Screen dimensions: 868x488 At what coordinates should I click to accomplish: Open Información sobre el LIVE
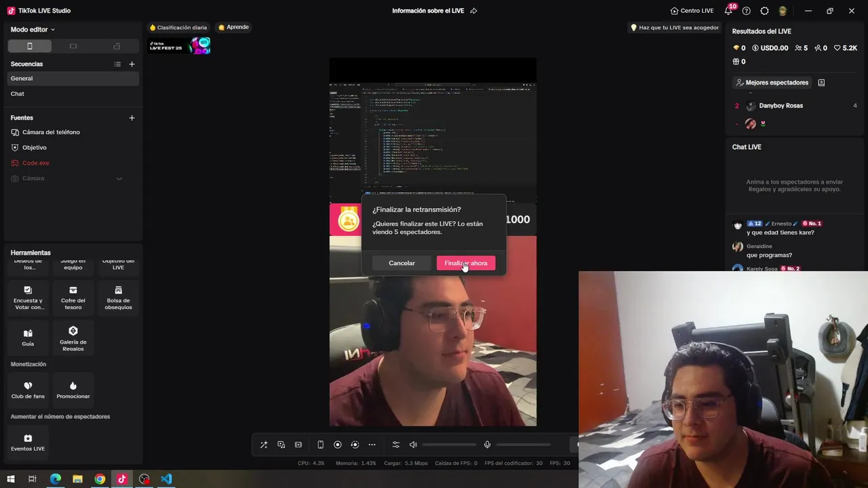(427, 11)
